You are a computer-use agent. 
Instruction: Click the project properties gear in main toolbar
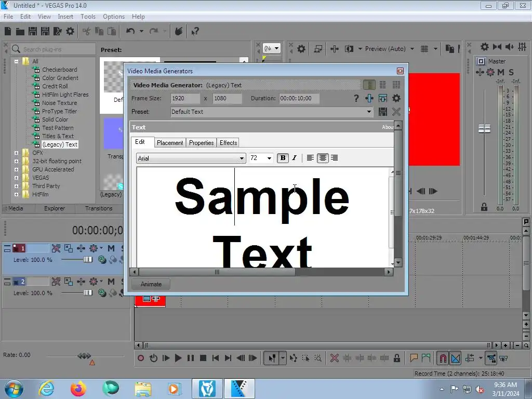point(70,31)
